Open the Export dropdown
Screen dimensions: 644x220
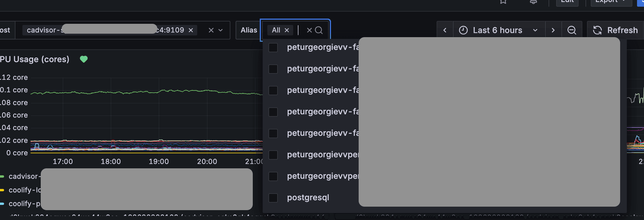(x=611, y=1)
